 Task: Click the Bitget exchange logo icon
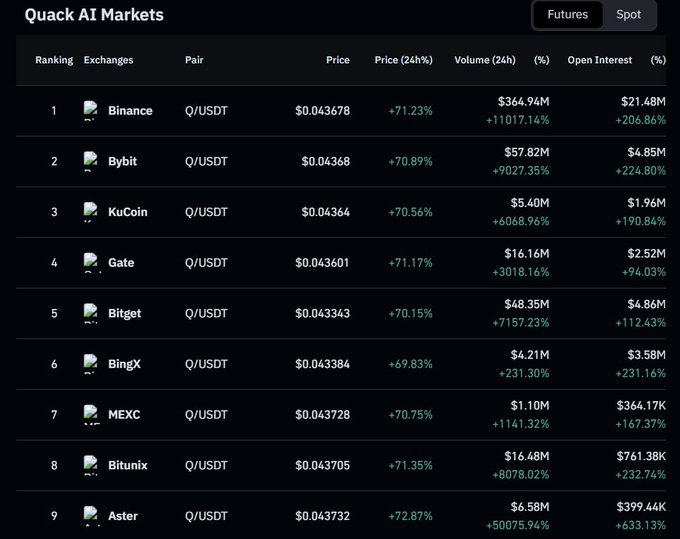pos(91,314)
